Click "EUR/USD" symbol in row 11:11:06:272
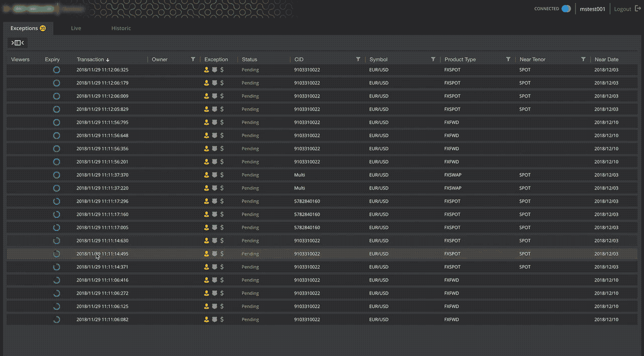This screenshot has height=356, width=644. [379, 293]
